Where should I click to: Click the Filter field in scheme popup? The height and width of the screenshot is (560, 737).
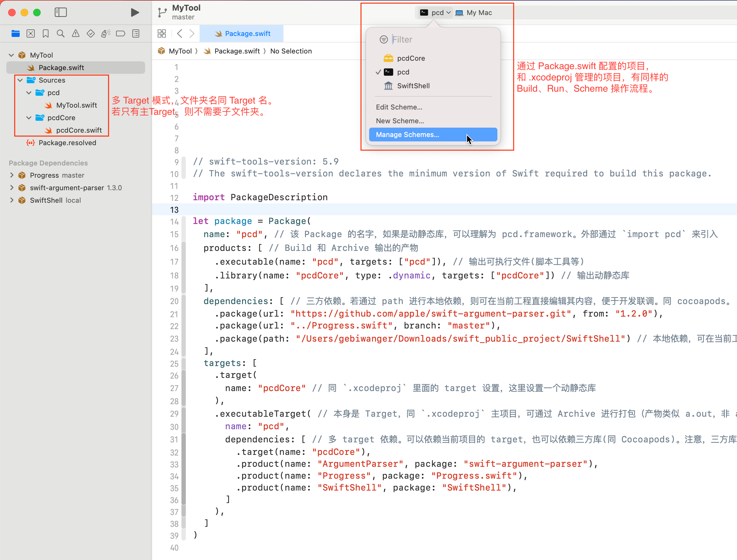click(440, 40)
